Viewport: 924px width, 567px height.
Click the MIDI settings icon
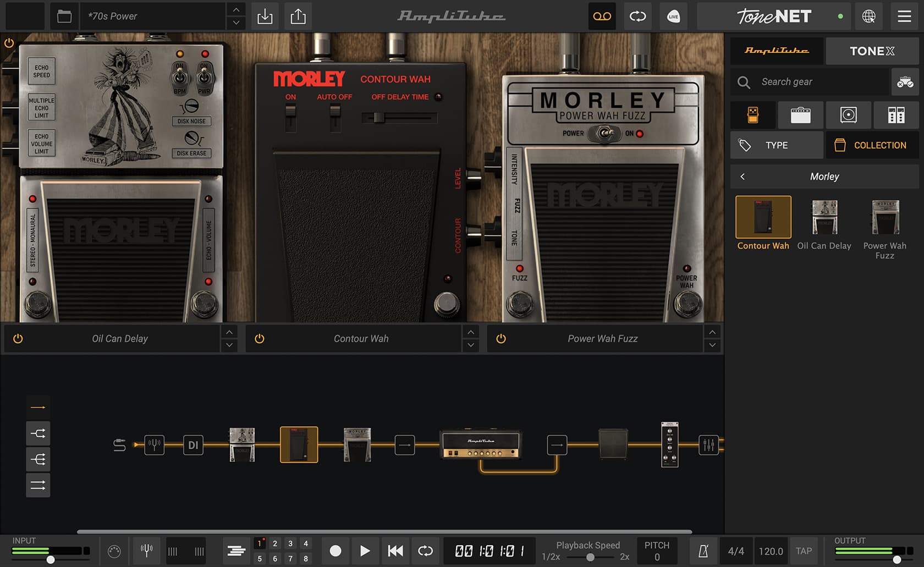114,551
